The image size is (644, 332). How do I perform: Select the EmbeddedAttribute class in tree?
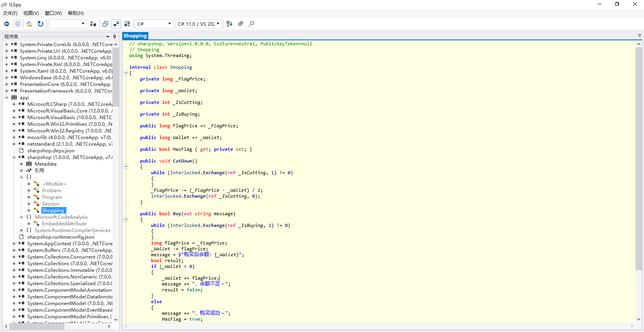(x=64, y=224)
